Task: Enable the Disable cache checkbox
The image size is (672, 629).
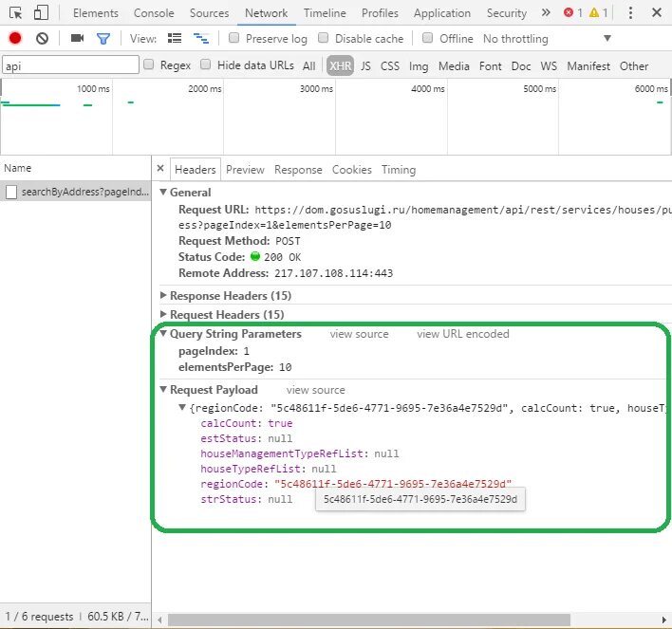Action: (324, 38)
